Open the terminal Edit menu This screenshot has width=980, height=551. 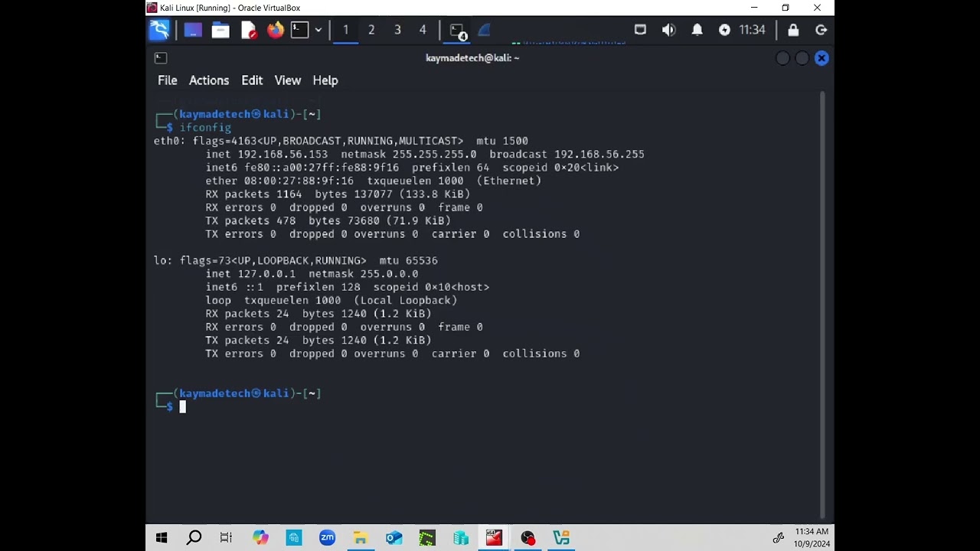(252, 80)
